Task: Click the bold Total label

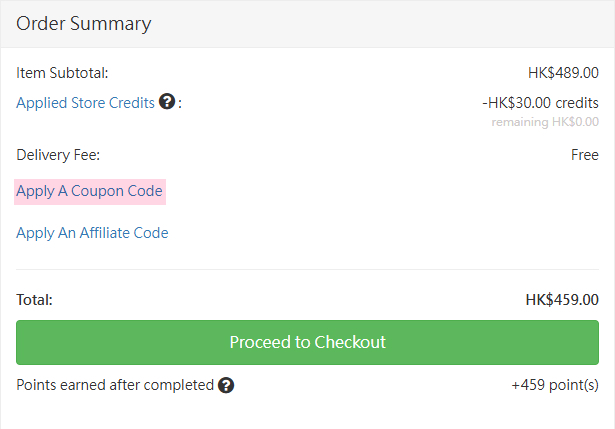Action: (34, 299)
